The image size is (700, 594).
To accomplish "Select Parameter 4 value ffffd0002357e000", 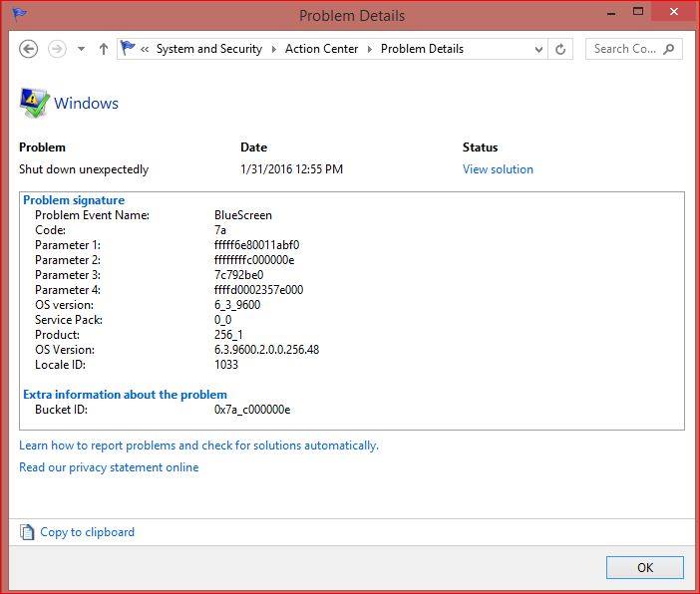I will 258,290.
